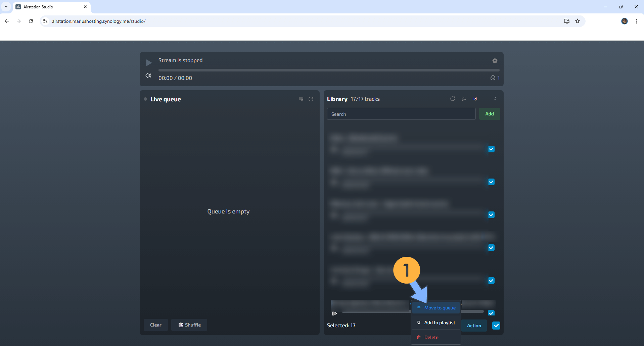Open the stream settings gear
This screenshot has width=644, height=346.
[x=495, y=61]
